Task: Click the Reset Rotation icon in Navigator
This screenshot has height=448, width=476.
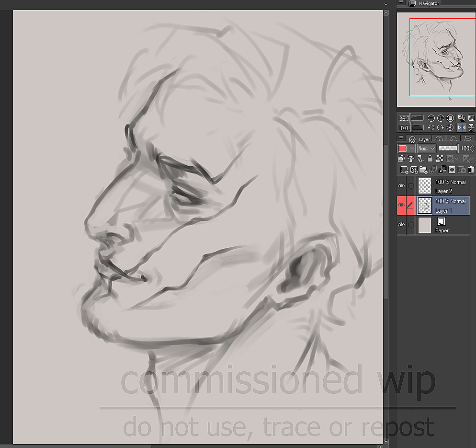Action: click(450, 128)
